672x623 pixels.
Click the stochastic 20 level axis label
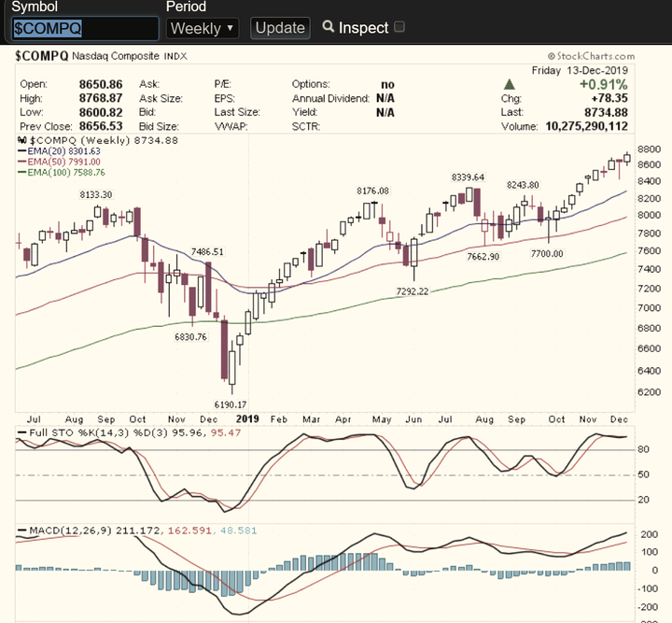(x=643, y=500)
